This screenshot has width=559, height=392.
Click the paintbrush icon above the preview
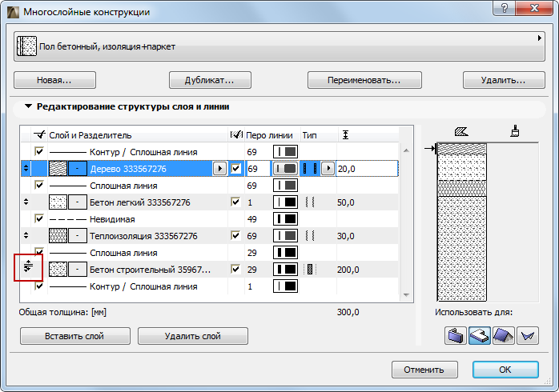point(514,131)
